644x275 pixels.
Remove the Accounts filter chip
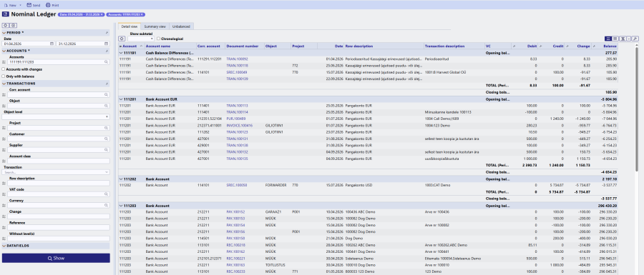[x=142, y=14]
